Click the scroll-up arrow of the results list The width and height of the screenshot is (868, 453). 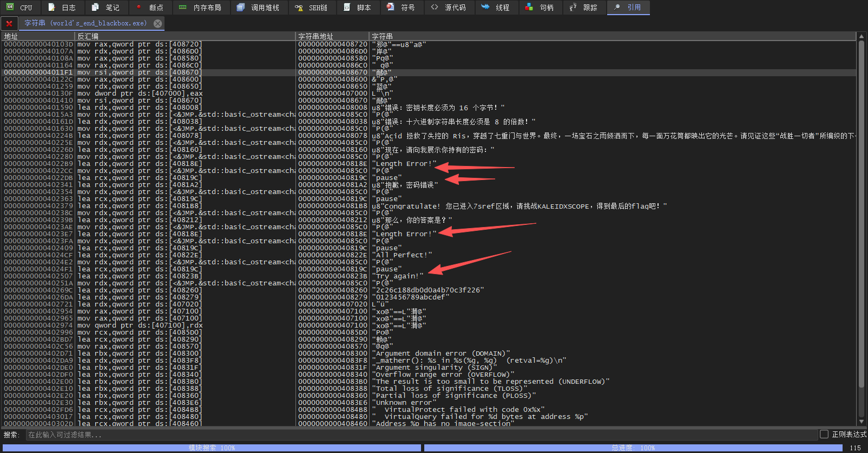click(861, 37)
